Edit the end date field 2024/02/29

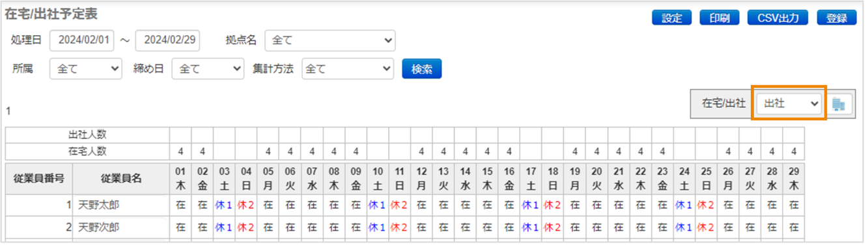click(x=168, y=40)
